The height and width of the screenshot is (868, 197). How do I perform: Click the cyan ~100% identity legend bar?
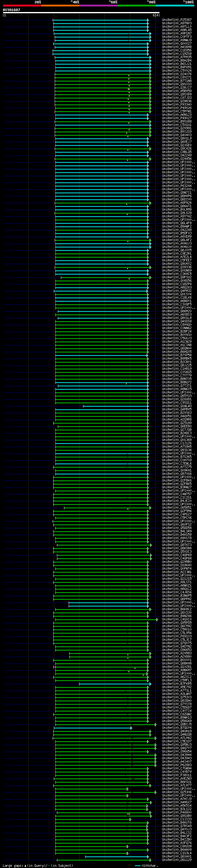[x=175, y=6]
